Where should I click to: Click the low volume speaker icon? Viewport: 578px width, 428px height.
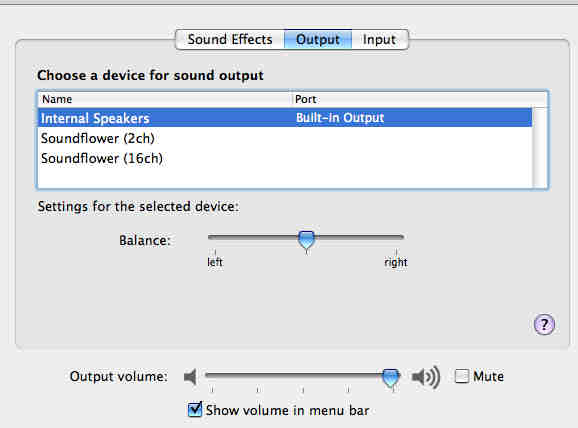190,377
